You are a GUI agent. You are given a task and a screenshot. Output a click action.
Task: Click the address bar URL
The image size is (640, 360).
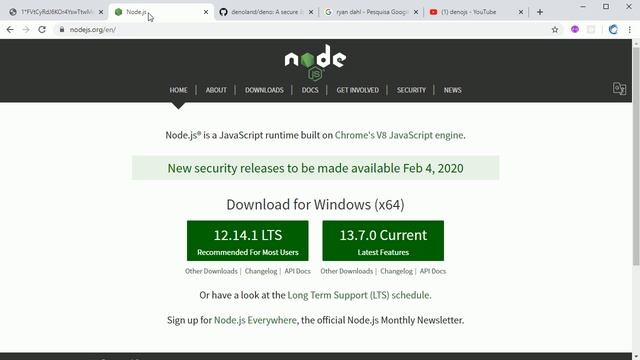(93, 29)
